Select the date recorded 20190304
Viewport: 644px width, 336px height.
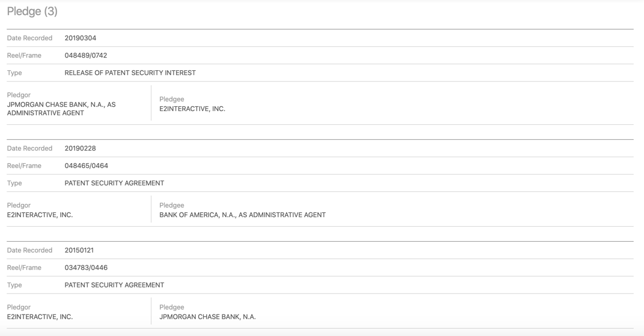80,38
